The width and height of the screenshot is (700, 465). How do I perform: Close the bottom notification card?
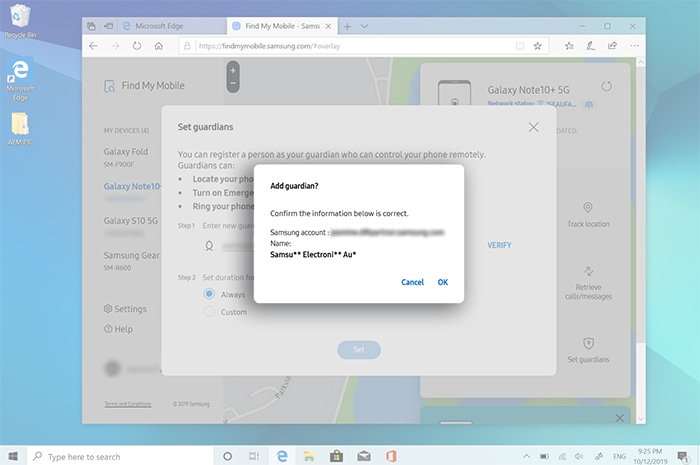(619, 418)
